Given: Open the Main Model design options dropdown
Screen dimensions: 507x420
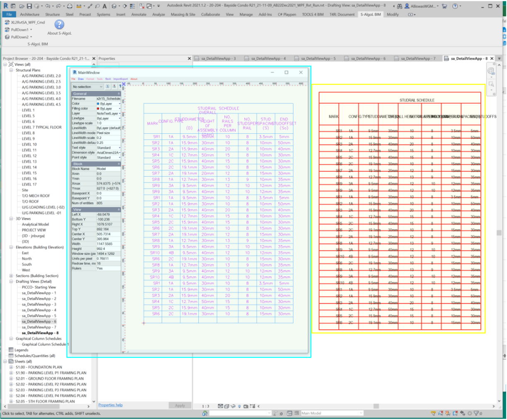Looking at the screenshot, I should 331,413.
